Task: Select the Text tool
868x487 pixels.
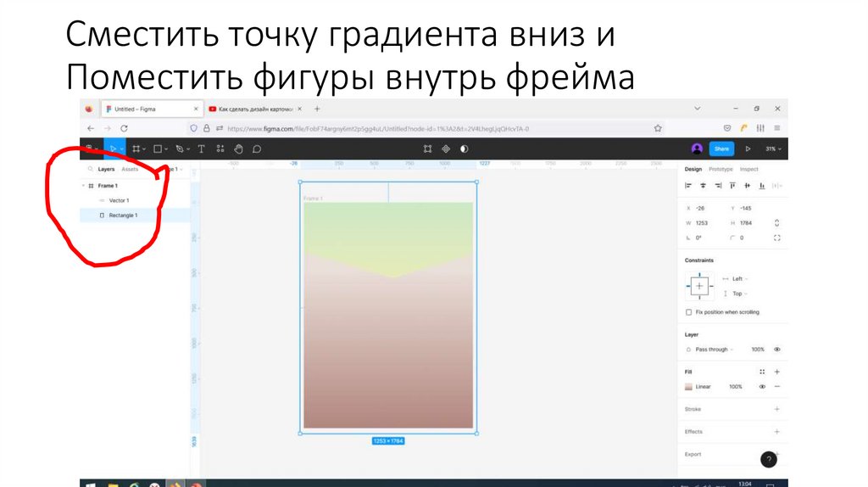Action: coord(202,149)
